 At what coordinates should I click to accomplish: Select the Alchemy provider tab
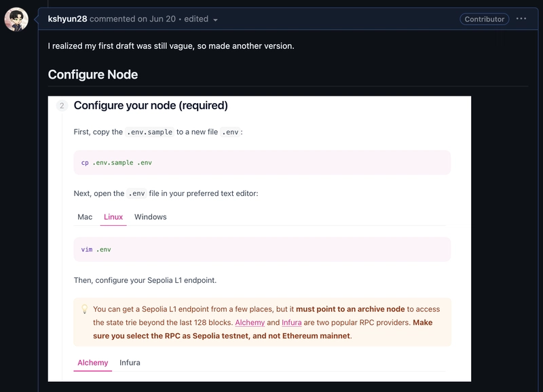93,363
